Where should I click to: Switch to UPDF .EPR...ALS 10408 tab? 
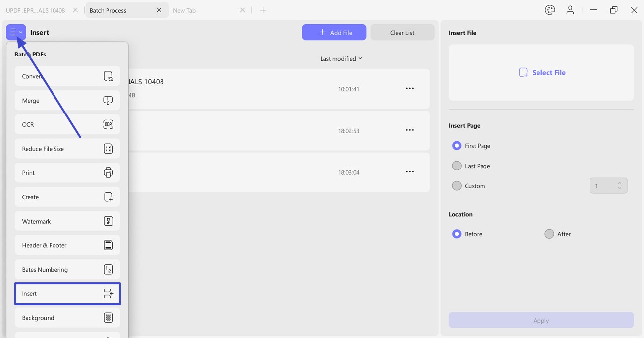(36, 10)
